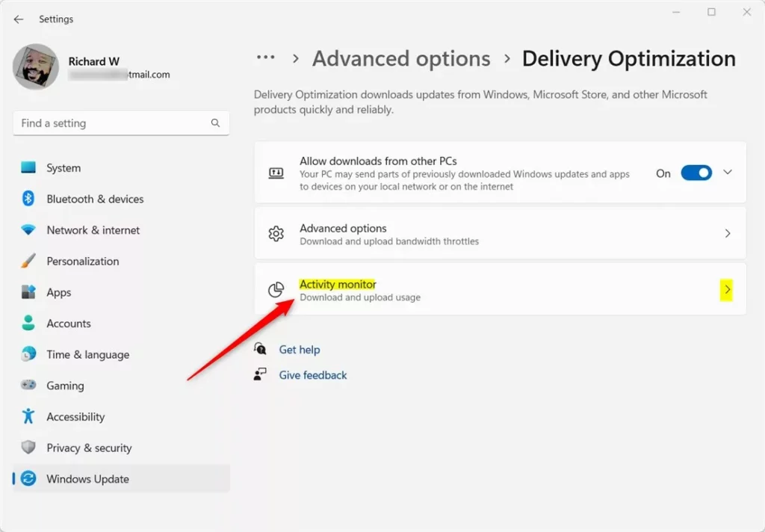Click the Bluetooth icon in sidebar
This screenshot has height=532, width=765.
[x=28, y=199]
